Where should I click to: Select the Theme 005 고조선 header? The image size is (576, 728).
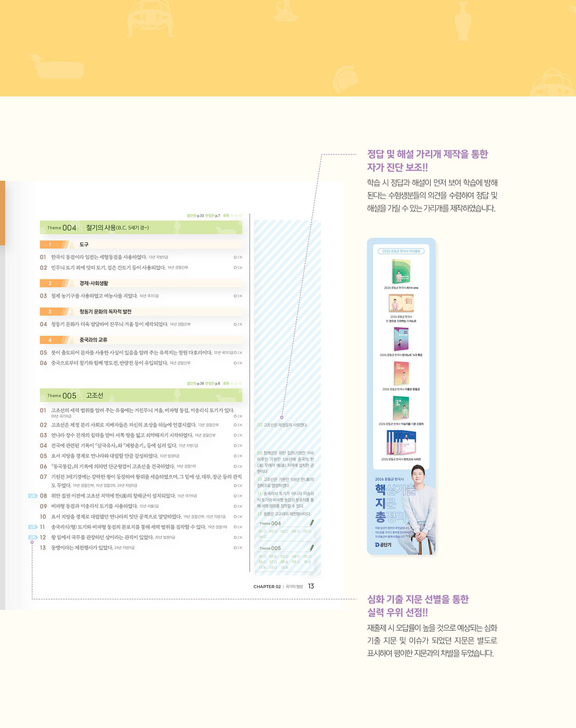[140, 395]
